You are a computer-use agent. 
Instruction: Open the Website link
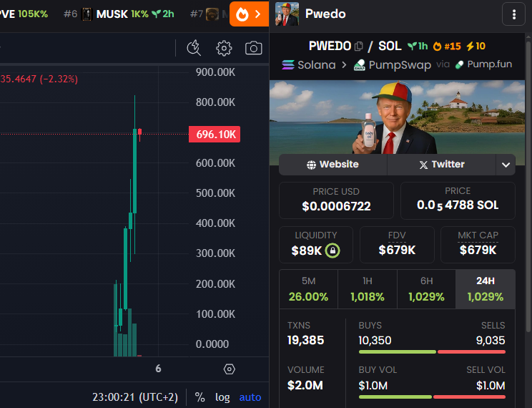pyautogui.click(x=332, y=165)
